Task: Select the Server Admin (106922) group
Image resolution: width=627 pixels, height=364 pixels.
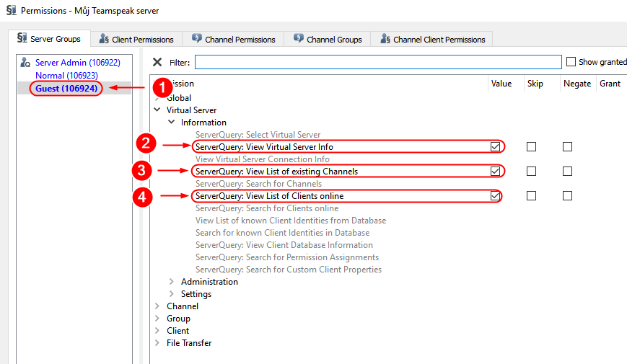Action: click(x=78, y=62)
